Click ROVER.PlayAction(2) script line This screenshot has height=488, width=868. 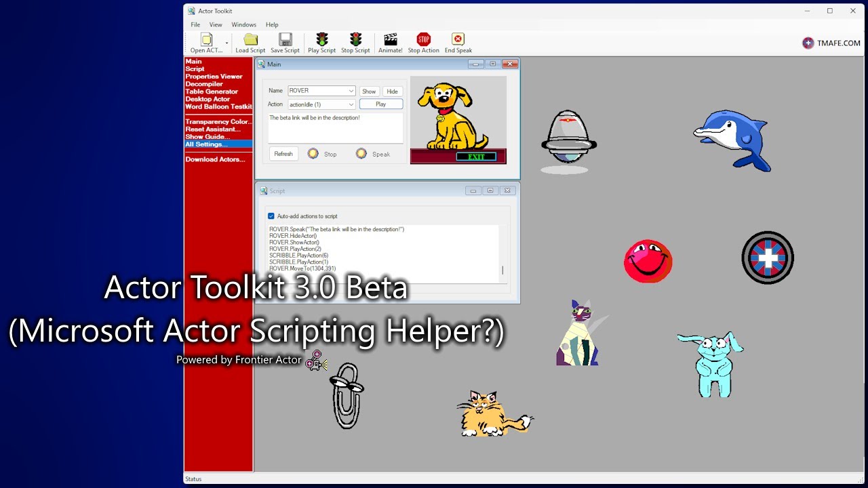[295, 249]
